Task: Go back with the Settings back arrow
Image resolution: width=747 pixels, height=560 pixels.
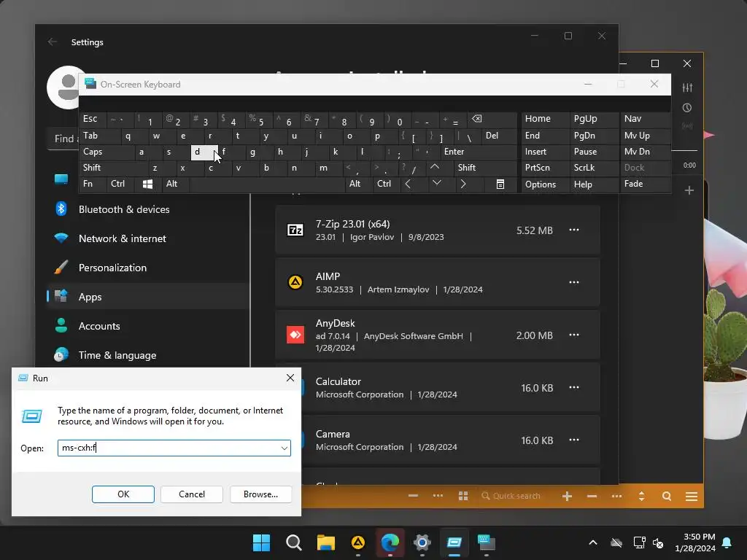Action: point(53,42)
